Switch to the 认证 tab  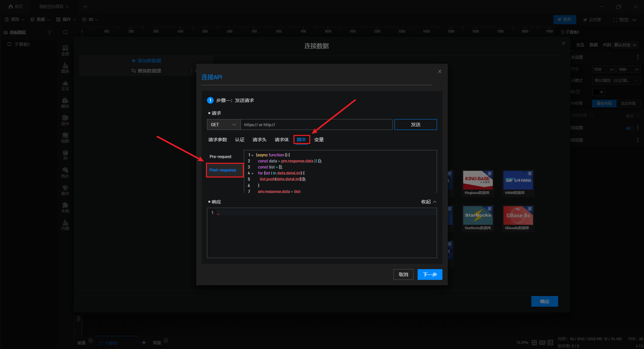click(x=240, y=140)
